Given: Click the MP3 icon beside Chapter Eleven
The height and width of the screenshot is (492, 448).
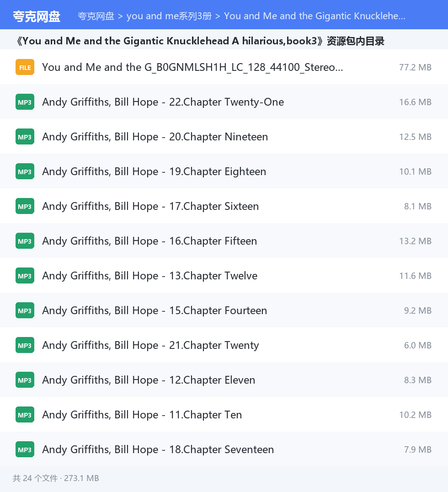Looking at the screenshot, I should (x=25, y=380).
